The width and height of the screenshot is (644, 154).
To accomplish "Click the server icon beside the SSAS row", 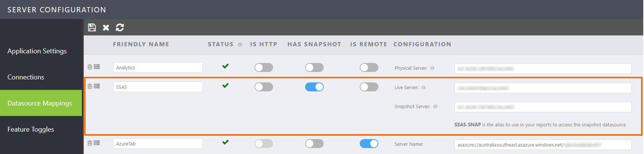I will (97, 86).
